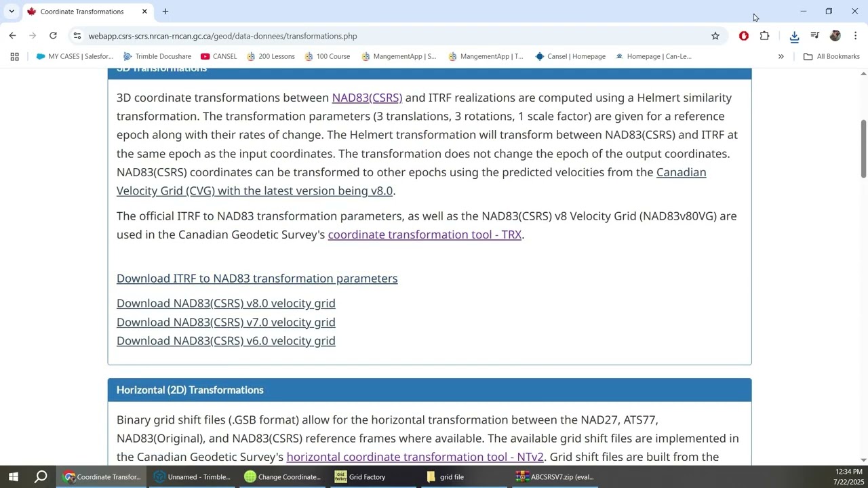
Task: Open coordinate transformation tool - TRX link
Action: point(425,235)
